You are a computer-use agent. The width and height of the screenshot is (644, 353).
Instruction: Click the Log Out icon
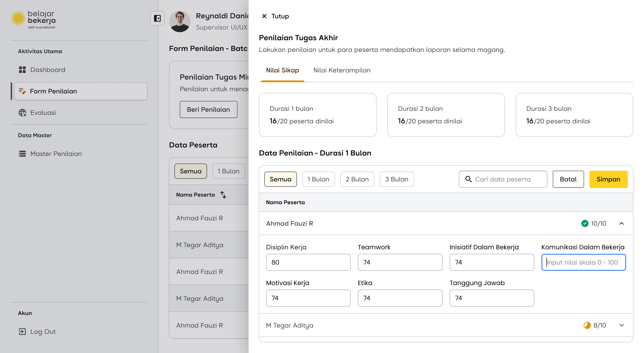pos(22,332)
